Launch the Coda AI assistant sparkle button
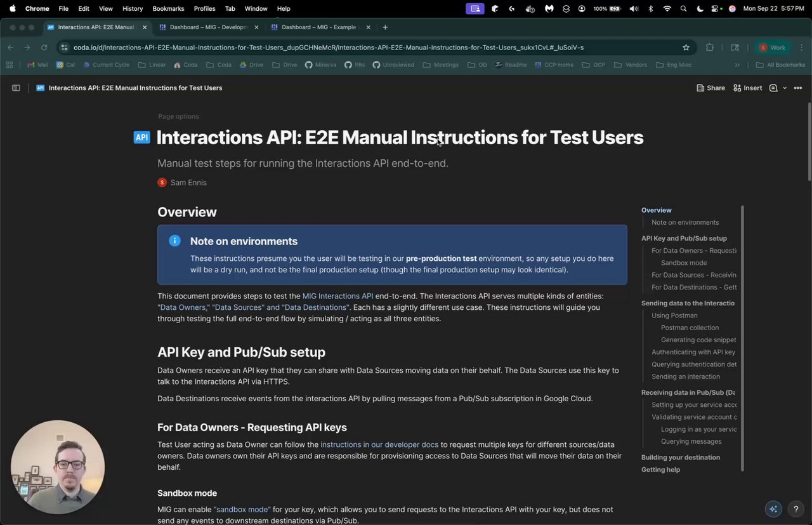Screen dimensions: 812x525 pos(773,509)
